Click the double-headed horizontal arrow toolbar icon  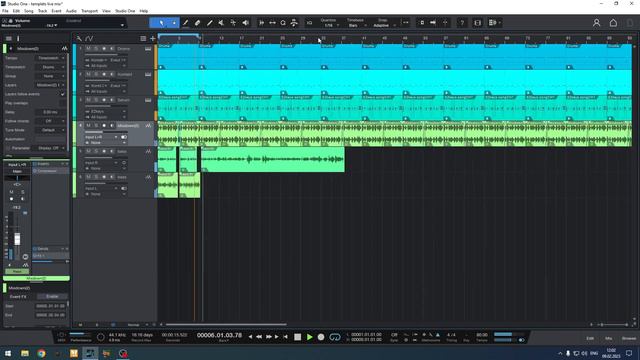tap(272, 23)
